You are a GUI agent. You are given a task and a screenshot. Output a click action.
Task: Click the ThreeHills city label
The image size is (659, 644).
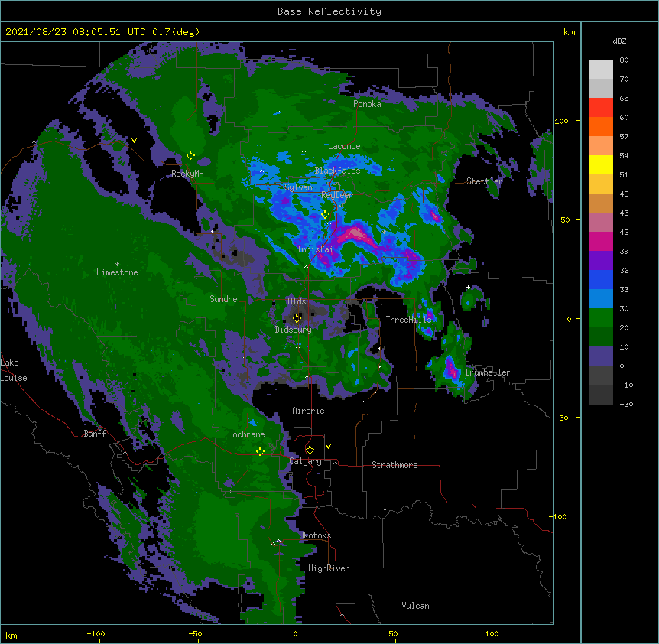pos(408,320)
